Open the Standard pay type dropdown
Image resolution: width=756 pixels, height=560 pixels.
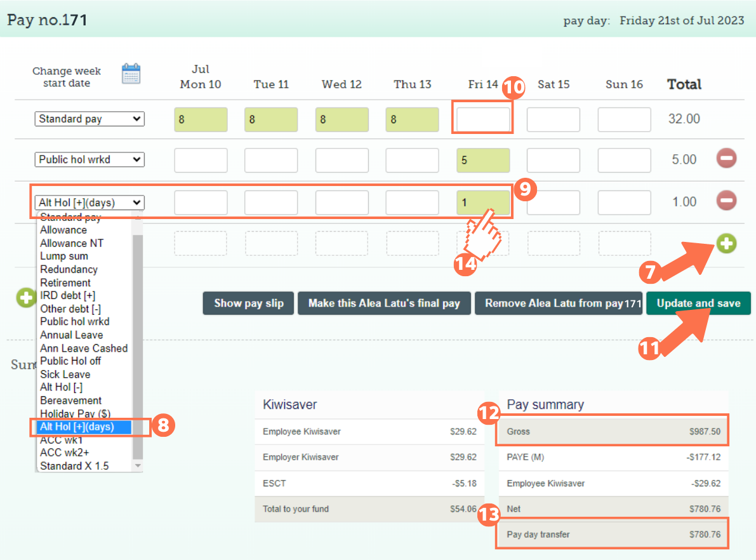tap(89, 119)
